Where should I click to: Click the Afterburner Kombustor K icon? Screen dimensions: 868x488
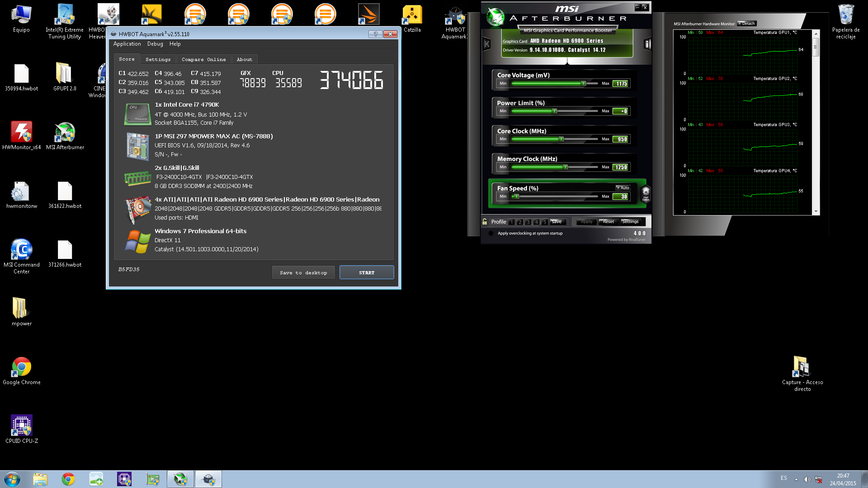click(x=487, y=44)
